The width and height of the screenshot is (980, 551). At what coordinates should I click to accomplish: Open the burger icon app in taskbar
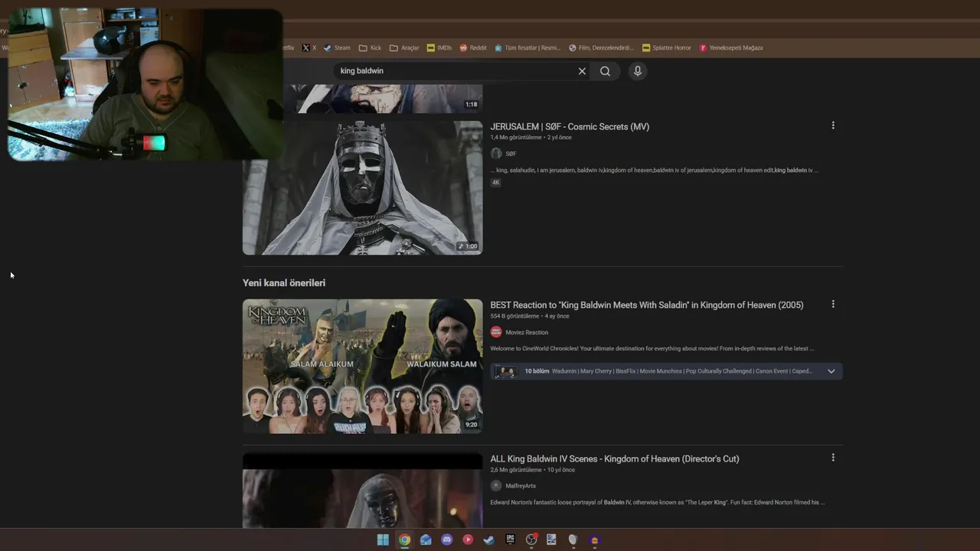click(x=594, y=540)
